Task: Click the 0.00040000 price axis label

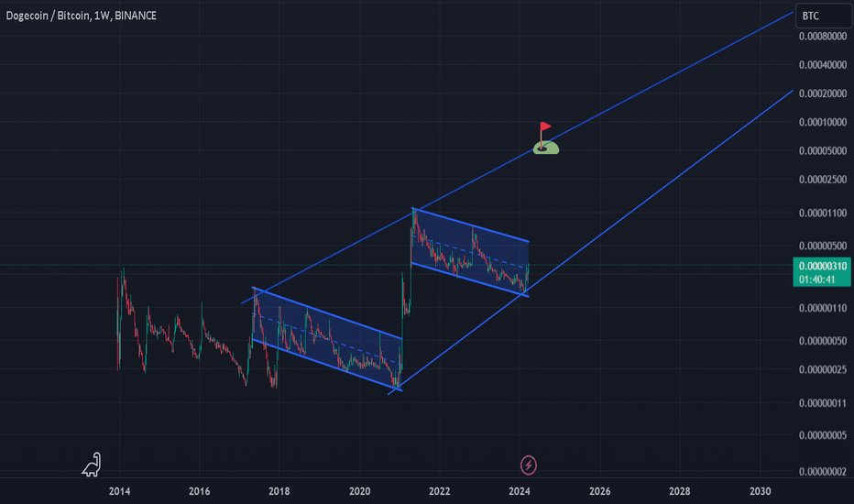Action: (x=823, y=65)
